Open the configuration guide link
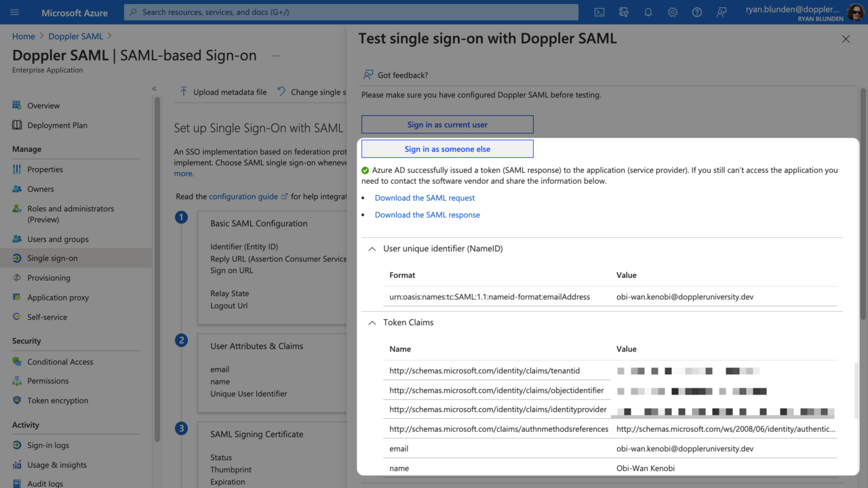This screenshot has height=488, width=868. click(x=248, y=197)
